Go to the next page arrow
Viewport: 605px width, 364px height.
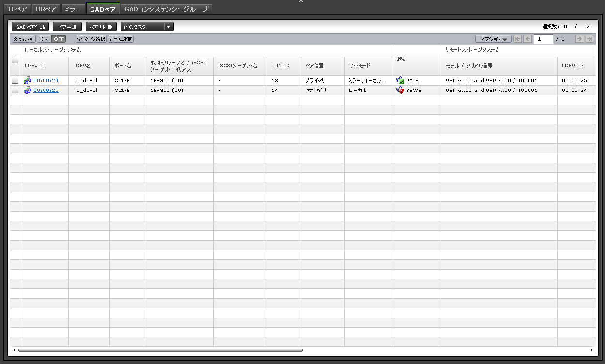click(x=579, y=39)
